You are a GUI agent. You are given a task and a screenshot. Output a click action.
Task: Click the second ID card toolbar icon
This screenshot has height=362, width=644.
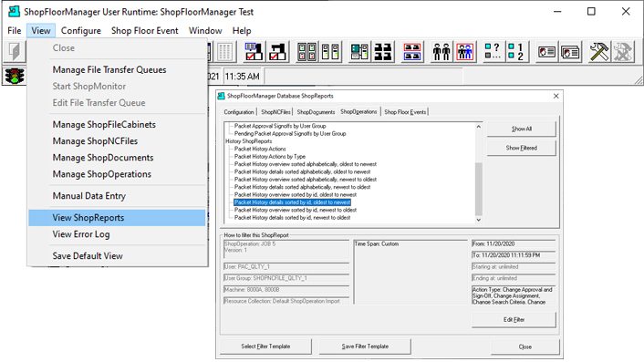570,52
